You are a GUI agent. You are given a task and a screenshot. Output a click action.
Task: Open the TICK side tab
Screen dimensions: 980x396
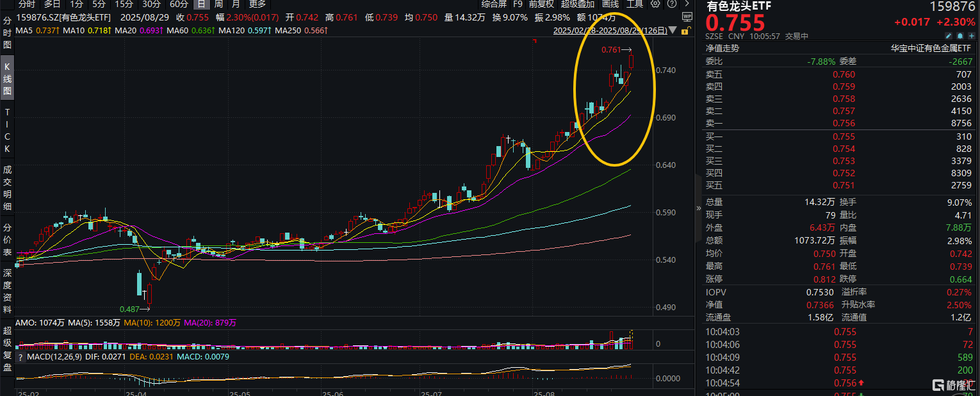[8, 131]
